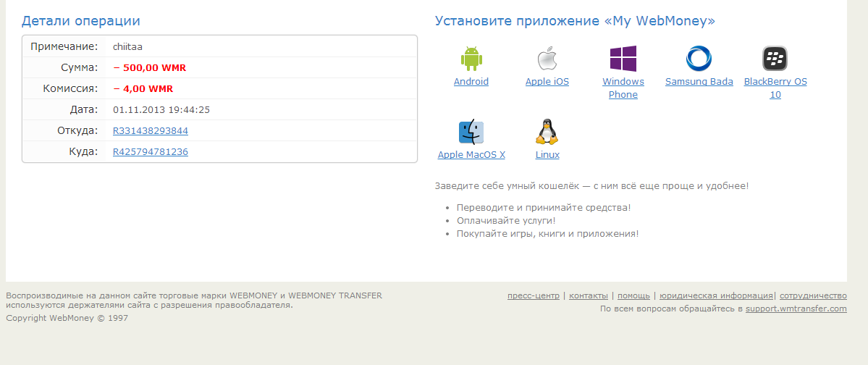Screen dimensions: 868x365
Task: Click the Примечание: label
Action: tap(64, 46)
